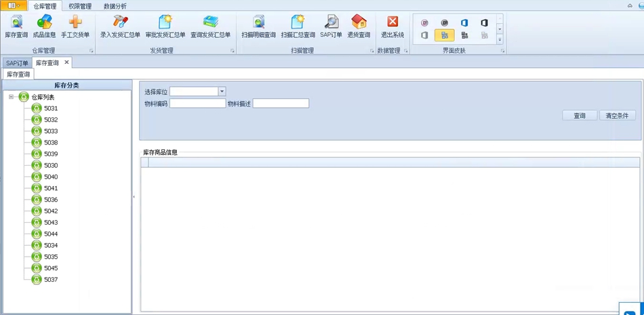Viewport: 644px width, 315px height.
Task: Switch to the 数据分析 ribbon tab
Action: coord(115,6)
